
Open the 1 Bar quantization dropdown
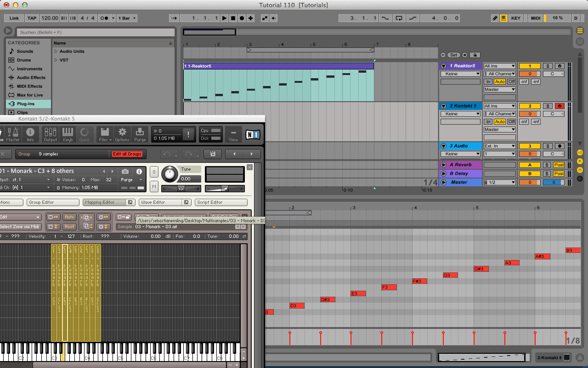click(127, 18)
